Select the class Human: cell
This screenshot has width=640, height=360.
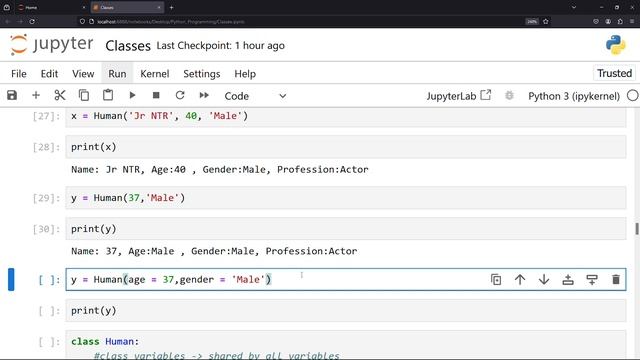pos(346,345)
